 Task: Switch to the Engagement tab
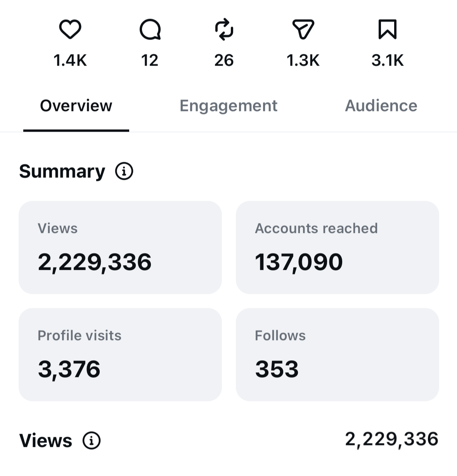pos(228,106)
